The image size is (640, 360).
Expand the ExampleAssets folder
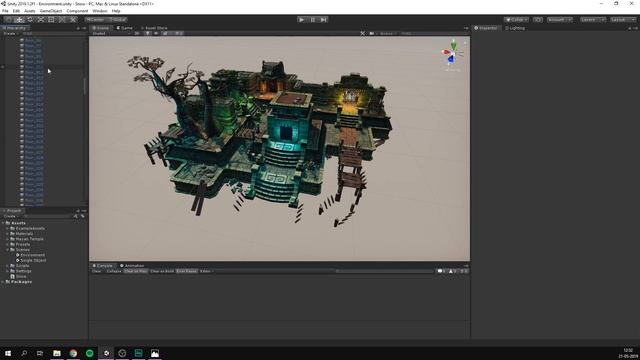7,229
